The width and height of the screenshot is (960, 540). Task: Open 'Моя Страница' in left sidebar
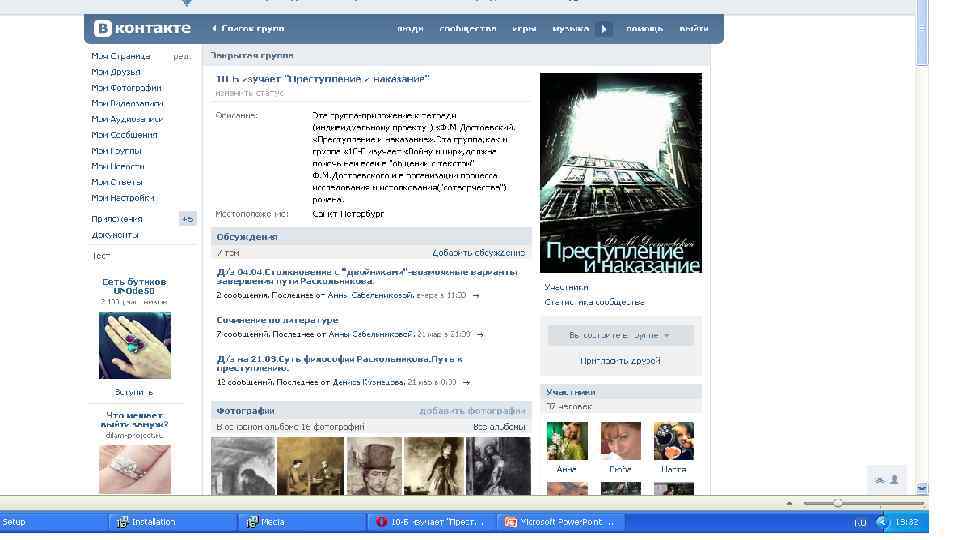coord(121,56)
